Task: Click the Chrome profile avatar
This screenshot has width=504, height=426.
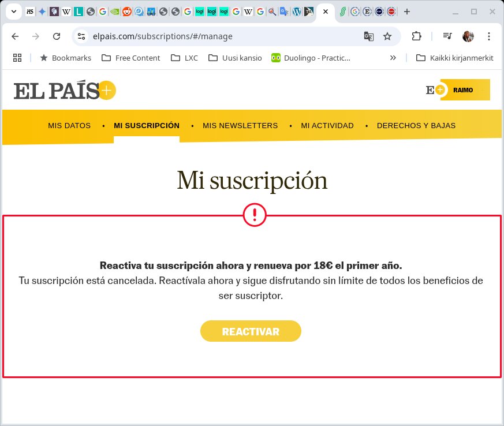Action: tap(468, 36)
